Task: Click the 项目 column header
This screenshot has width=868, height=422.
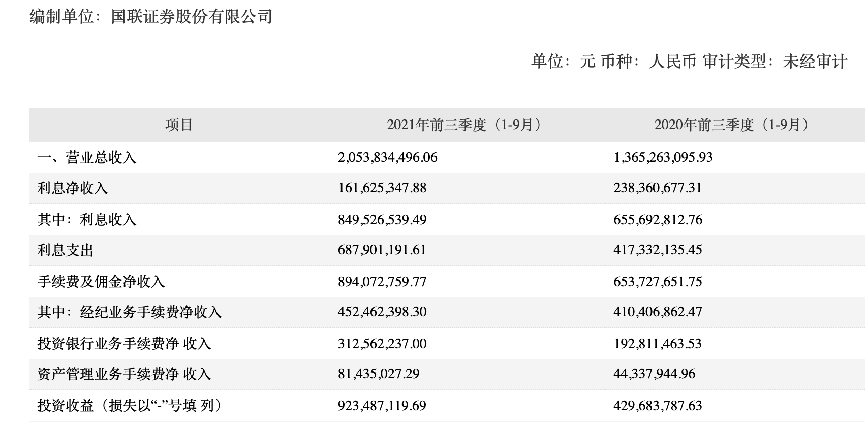Action: pyautogui.click(x=179, y=125)
